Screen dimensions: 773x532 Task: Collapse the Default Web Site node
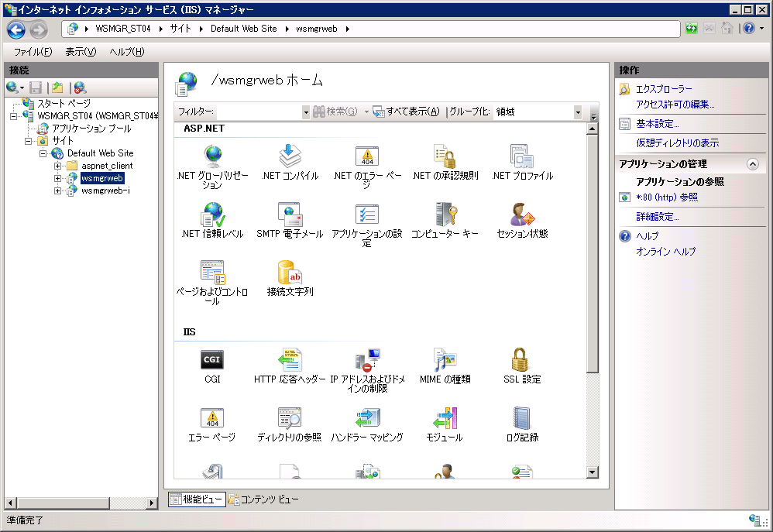tap(44, 153)
